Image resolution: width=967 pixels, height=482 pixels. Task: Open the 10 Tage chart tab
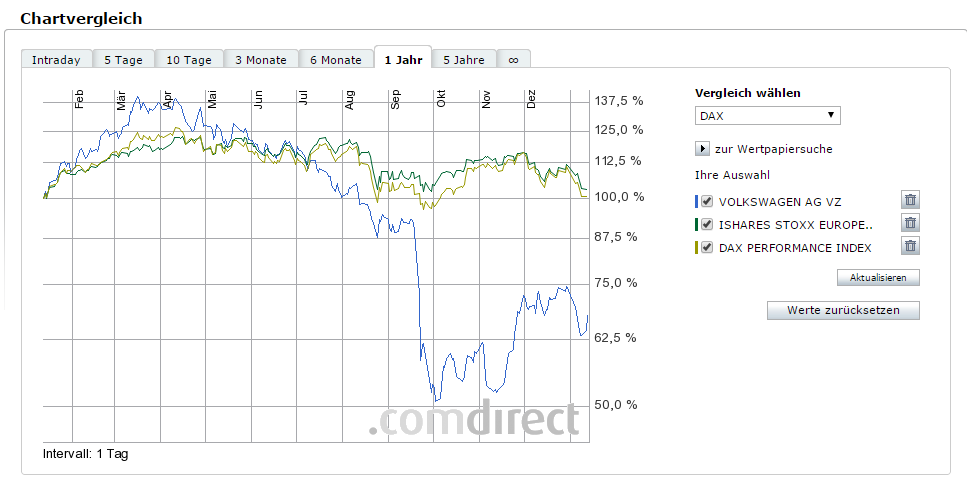point(189,60)
